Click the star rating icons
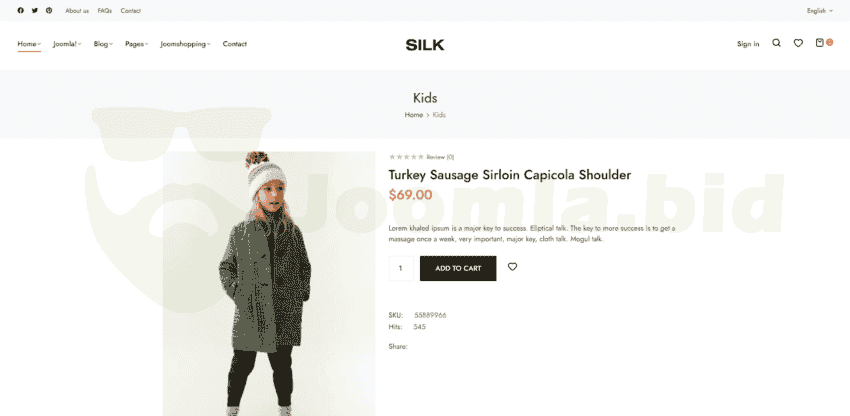 406,157
